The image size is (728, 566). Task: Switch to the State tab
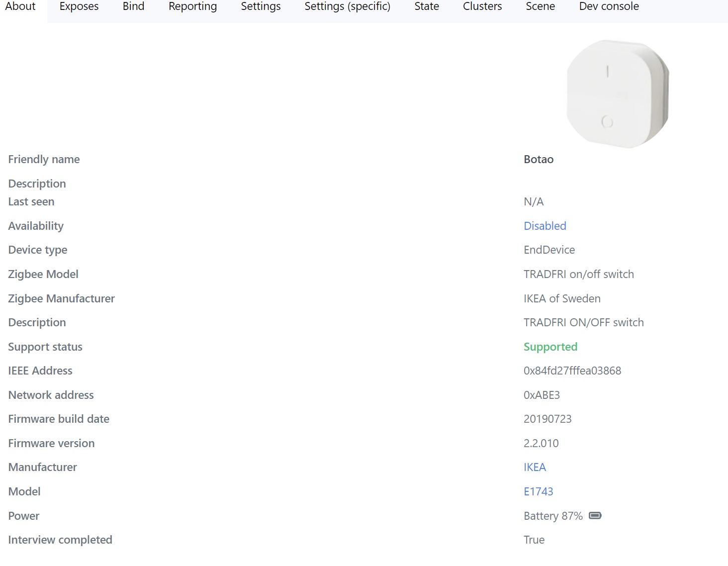(x=426, y=6)
